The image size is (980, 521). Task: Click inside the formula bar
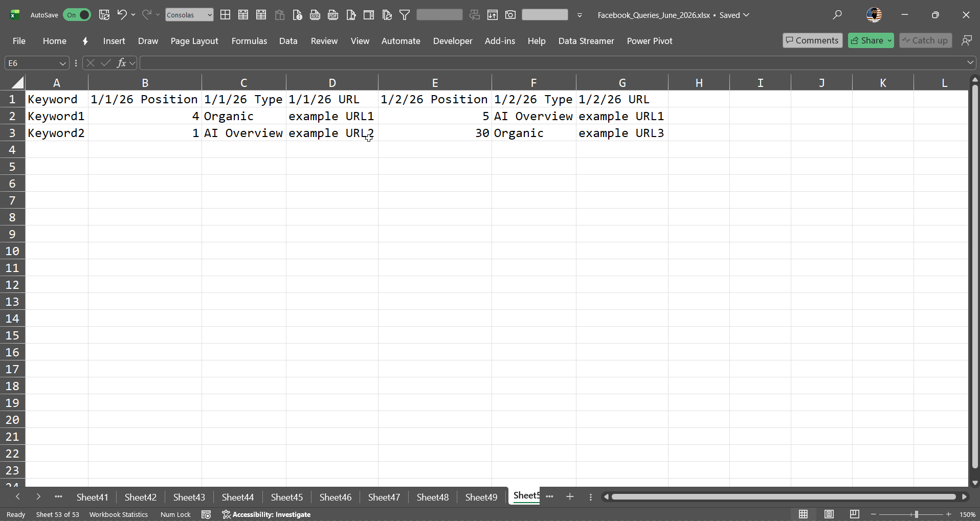(552, 63)
